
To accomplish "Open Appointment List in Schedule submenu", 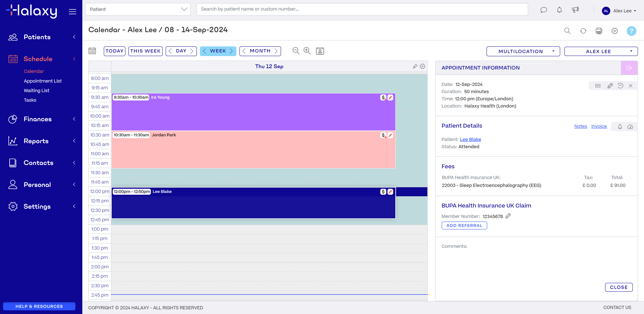I will (43, 81).
